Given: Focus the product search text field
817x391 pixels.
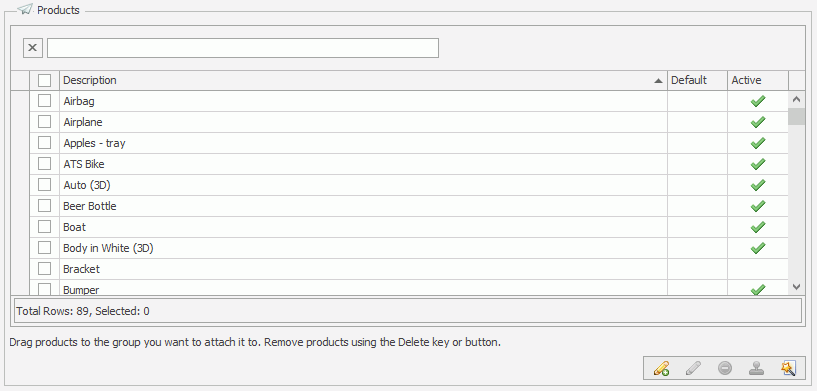Looking at the screenshot, I should pyautogui.click(x=243, y=48).
